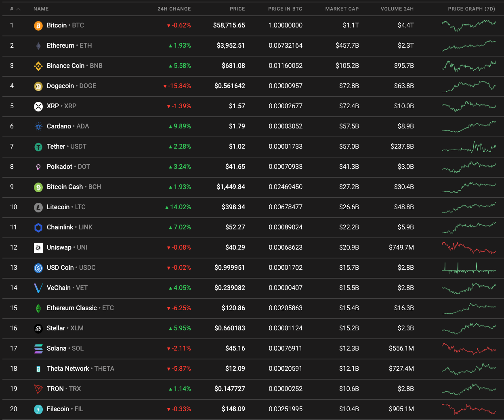This screenshot has height=420, width=504.
Task: Click the Ethereum diamond icon
Action: tap(38, 46)
